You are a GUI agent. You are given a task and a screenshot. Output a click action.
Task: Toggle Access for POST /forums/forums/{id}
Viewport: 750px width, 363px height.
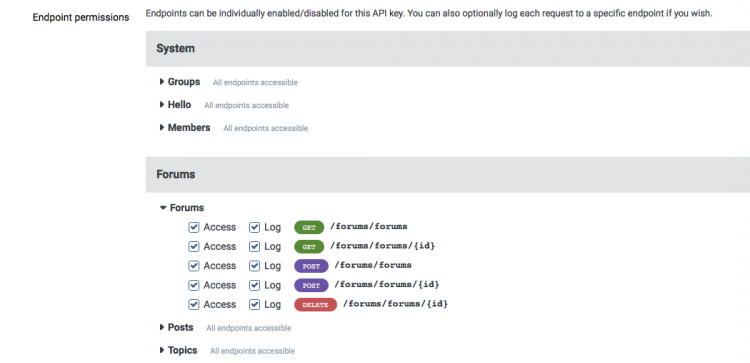coord(193,285)
